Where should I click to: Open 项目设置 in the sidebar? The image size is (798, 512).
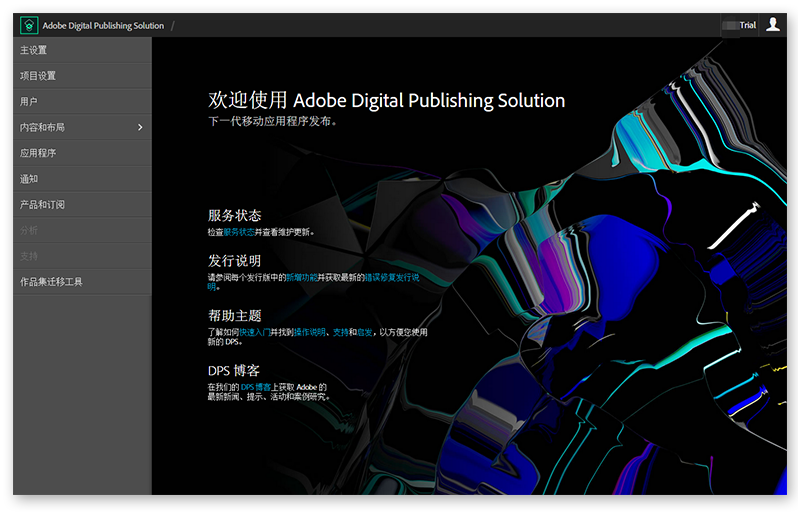tap(82, 76)
